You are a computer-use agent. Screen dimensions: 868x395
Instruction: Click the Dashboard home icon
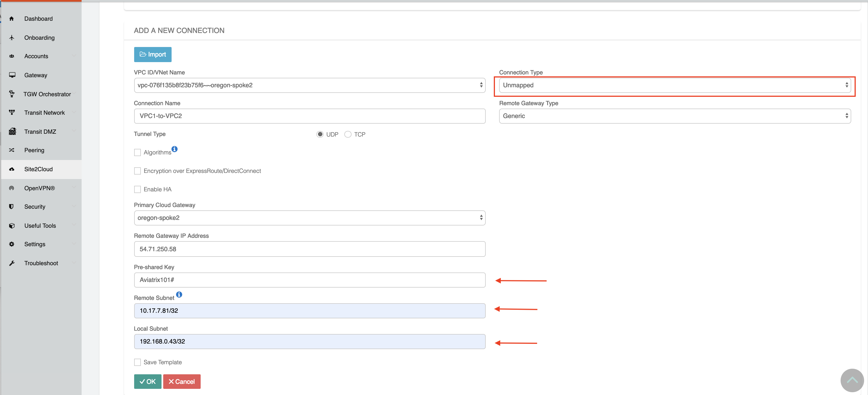(x=11, y=18)
